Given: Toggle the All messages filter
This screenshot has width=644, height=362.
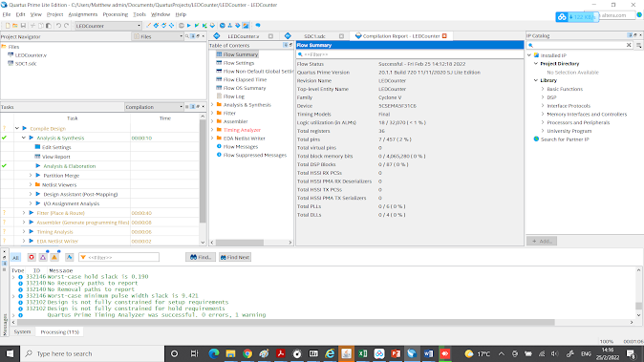Looking at the screenshot, I should 15,258.
